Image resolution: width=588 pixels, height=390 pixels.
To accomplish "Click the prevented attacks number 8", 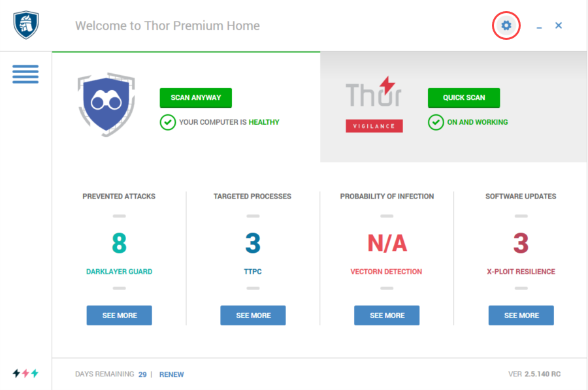I will pos(120,243).
